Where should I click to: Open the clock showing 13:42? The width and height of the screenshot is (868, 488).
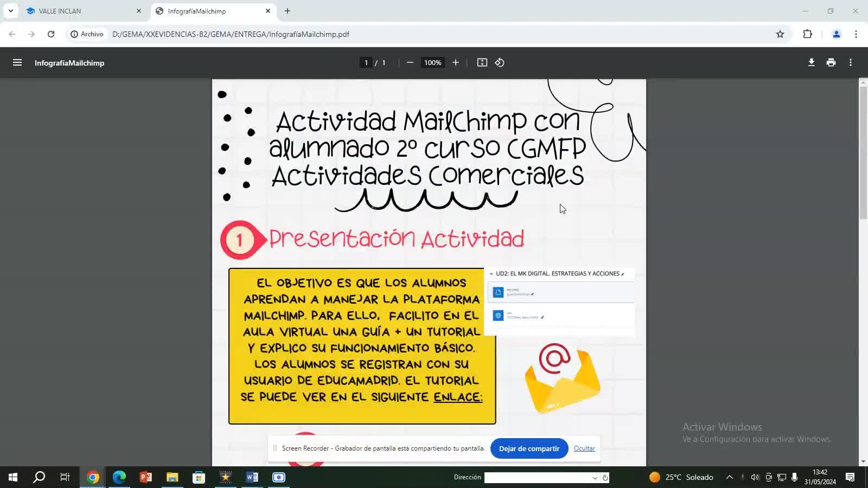click(x=820, y=477)
